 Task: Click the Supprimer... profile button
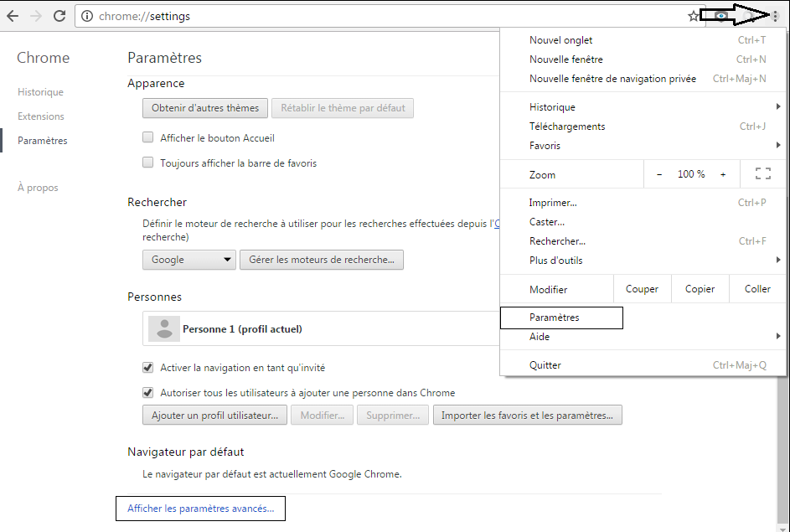(x=393, y=415)
